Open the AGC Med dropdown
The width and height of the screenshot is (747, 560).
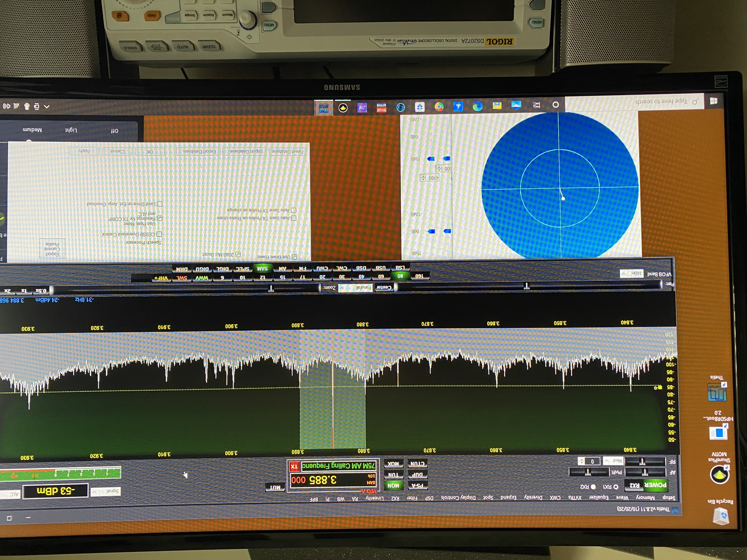tap(613, 460)
